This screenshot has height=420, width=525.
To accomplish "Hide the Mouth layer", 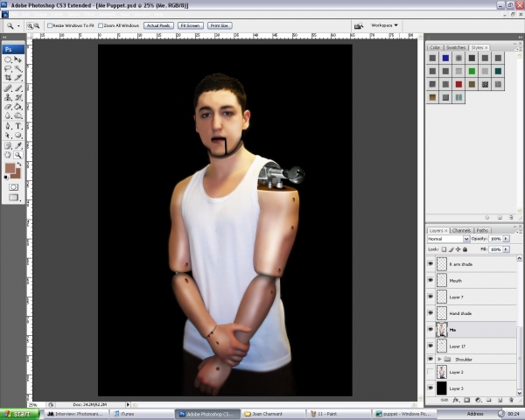I will [x=430, y=280].
